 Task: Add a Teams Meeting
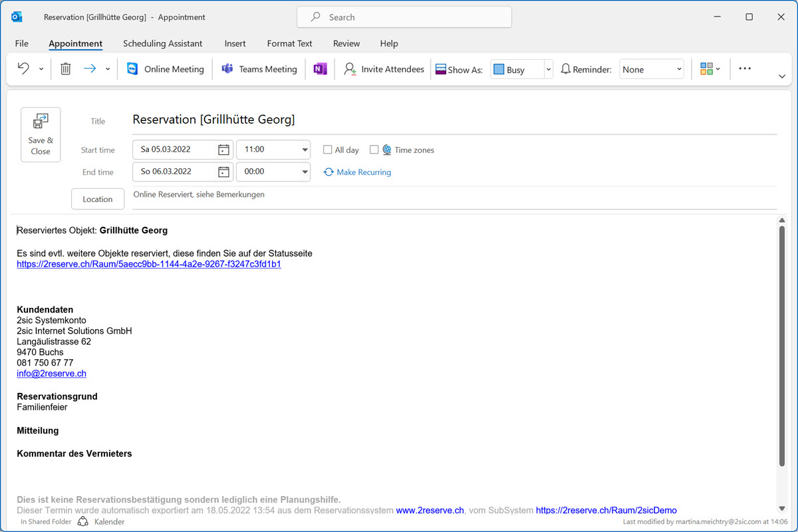[x=259, y=69]
